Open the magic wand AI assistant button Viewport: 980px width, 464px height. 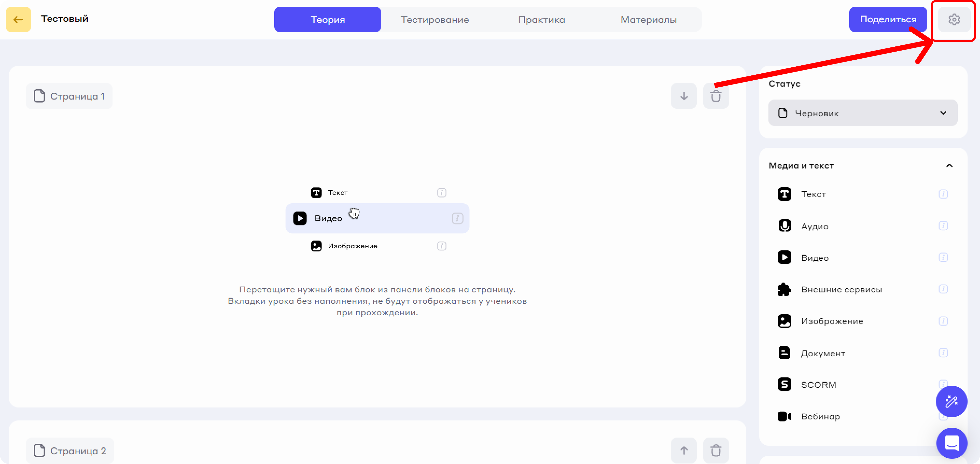(951, 401)
